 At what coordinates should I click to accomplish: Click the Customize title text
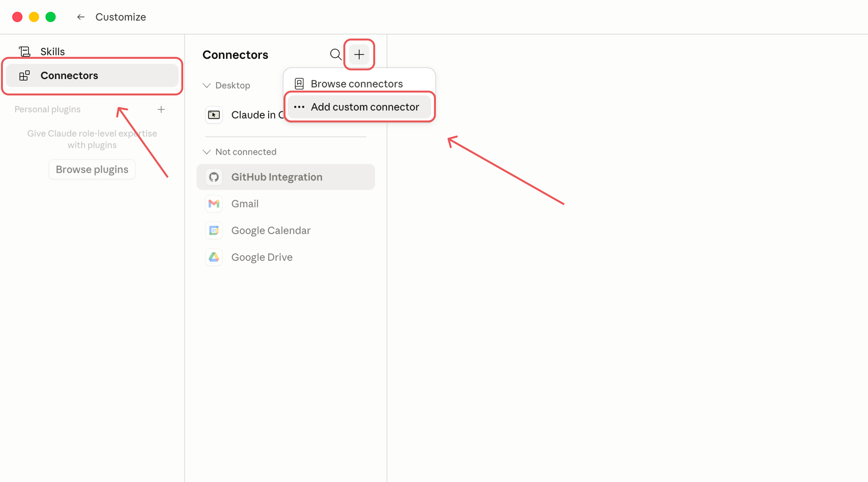(121, 17)
